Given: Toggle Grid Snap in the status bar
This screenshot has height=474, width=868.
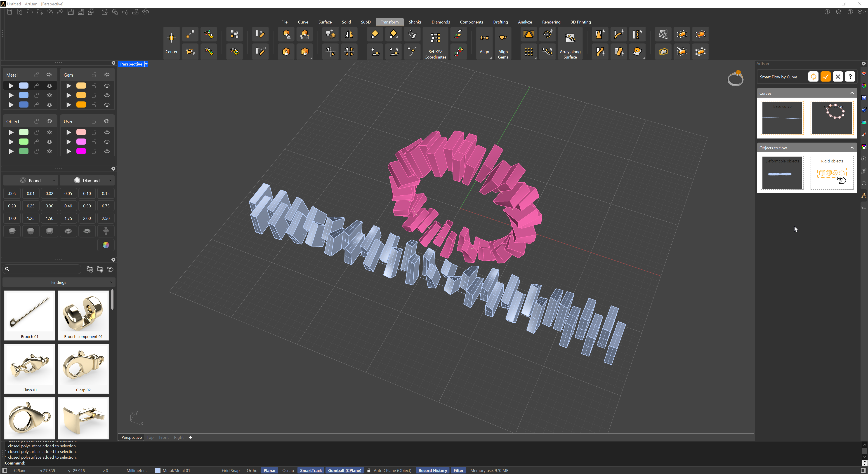Looking at the screenshot, I should tap(231, 470).
